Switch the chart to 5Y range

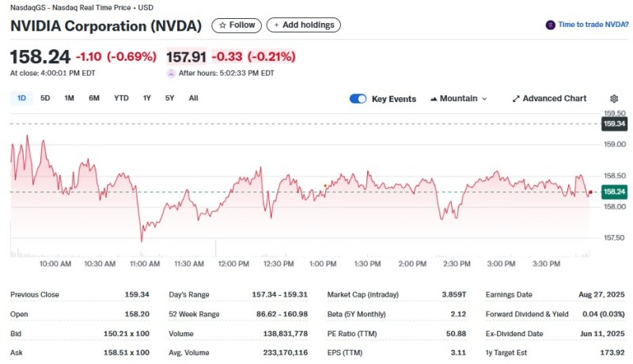tap(169, 98)
